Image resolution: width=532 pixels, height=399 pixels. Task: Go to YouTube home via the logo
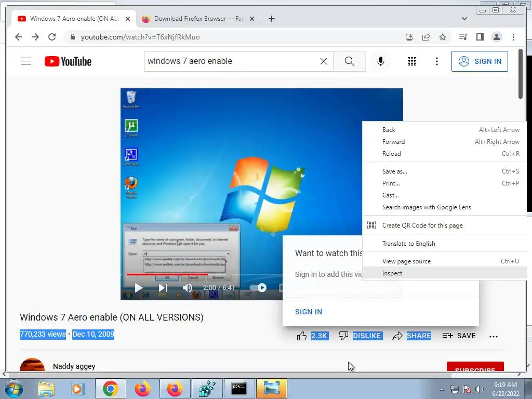68,61
